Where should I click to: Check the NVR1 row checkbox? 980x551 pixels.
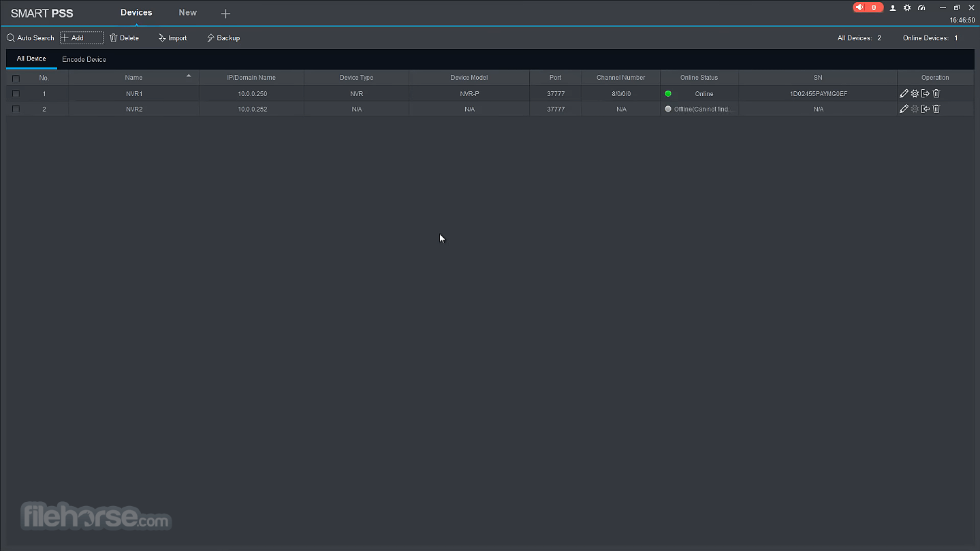pyautogui.click(x=16, y=94)
